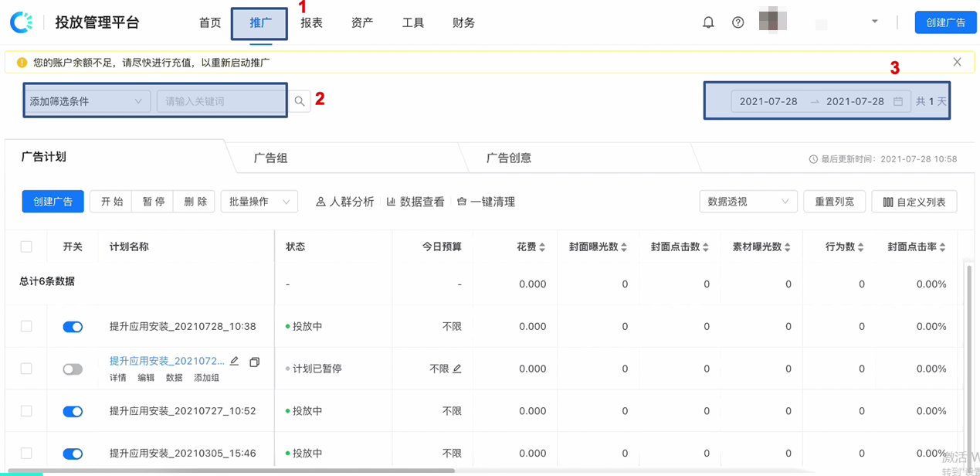Click the 重置列宽 button
Image resolution: width=980 pixels, height=476 pixels.
coord(834,202)
